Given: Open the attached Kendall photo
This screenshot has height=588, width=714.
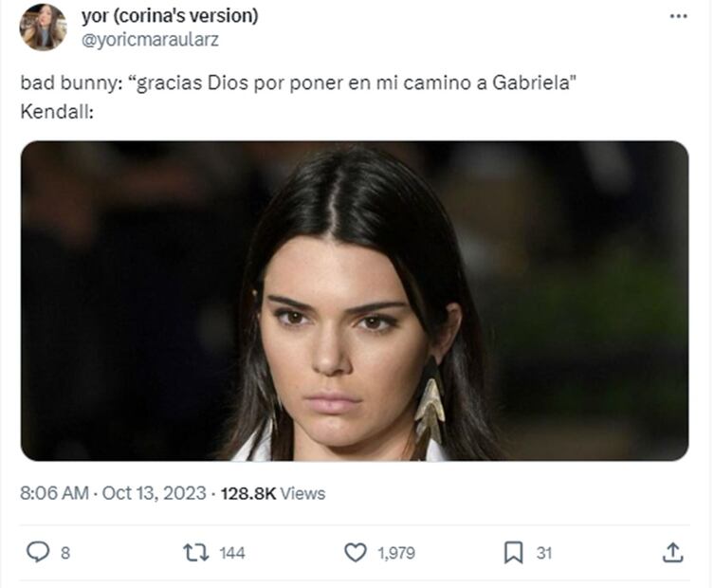Looking at the screenshot, I should (x=355, y=301).
